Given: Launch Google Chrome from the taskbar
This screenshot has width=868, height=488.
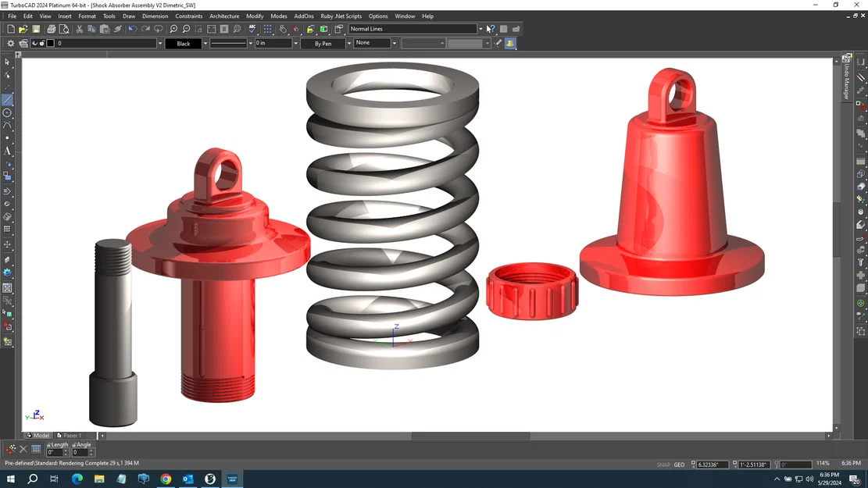Looking at the screenshot, I should [165, 479].
